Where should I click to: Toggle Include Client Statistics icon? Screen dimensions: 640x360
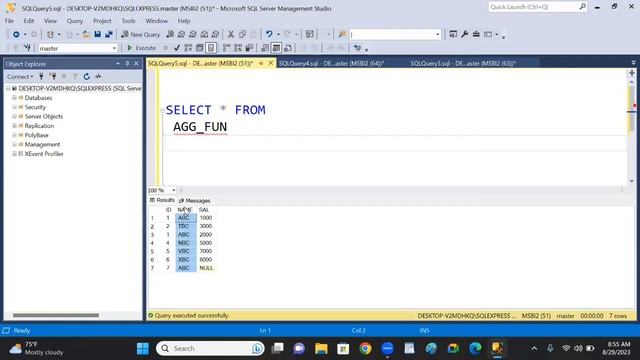(x=249, y=48)
